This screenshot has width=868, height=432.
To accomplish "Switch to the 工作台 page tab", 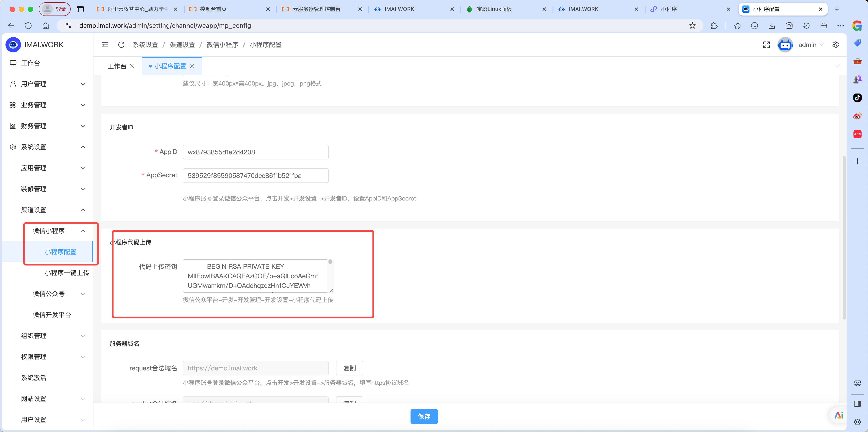I will click(117, 66).
